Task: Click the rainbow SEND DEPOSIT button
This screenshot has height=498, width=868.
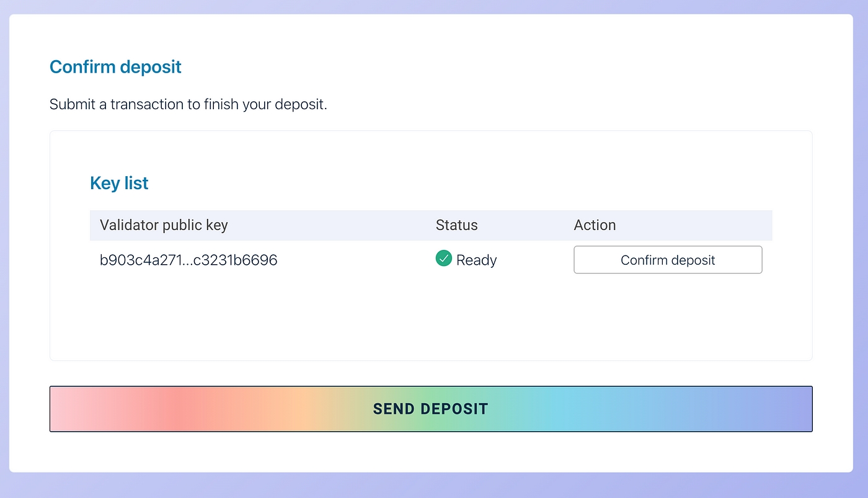Action: [430, 409]
